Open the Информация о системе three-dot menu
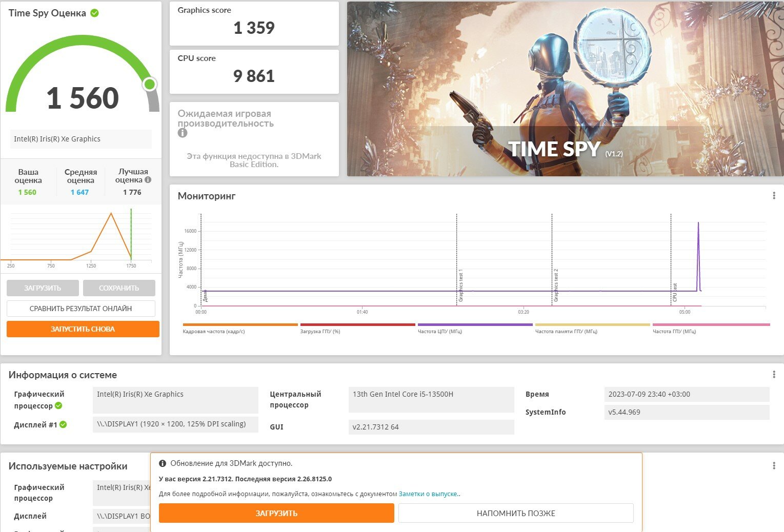784x532 pixels. pos(774,375)
